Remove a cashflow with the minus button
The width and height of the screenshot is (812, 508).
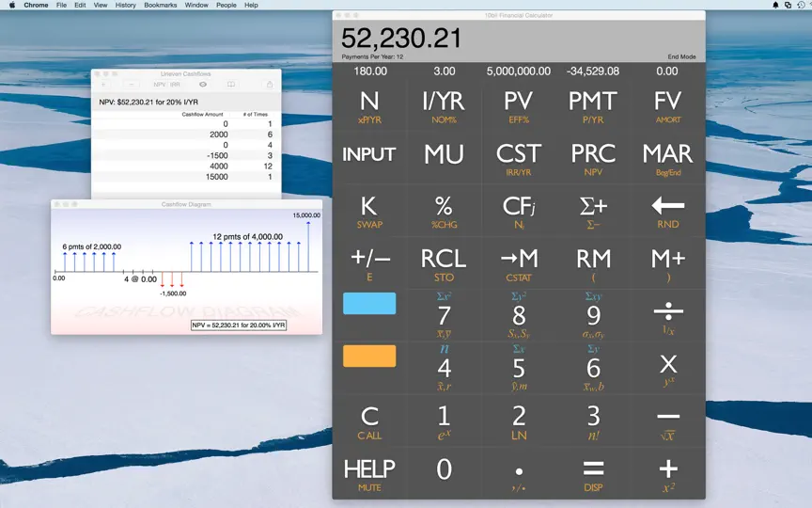point(132,85)
